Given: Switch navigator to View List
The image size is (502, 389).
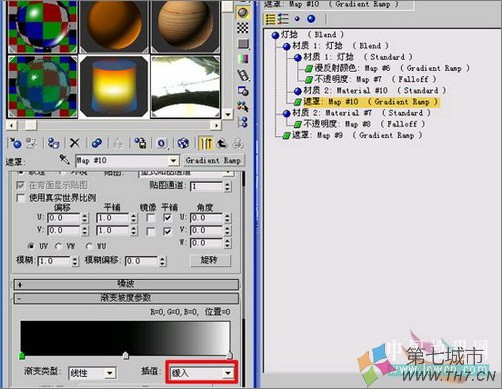Looking at the screenshot, I should (270, 19).
